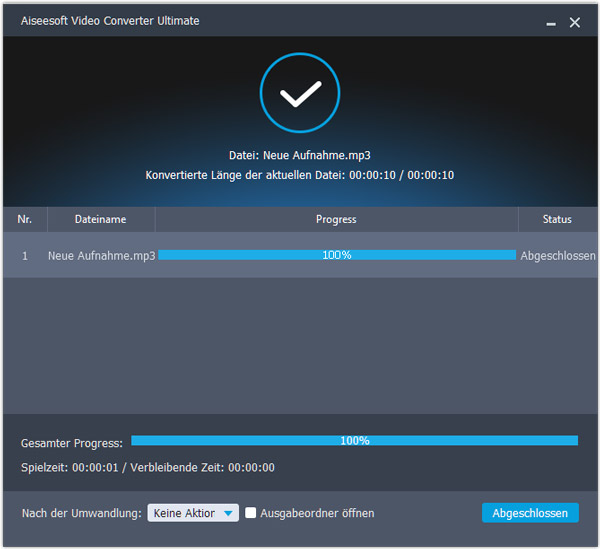This screenshot has width=600, height=549.
Task: Click the Status column header
Action: pyautogui.click(x=557, y=219)
